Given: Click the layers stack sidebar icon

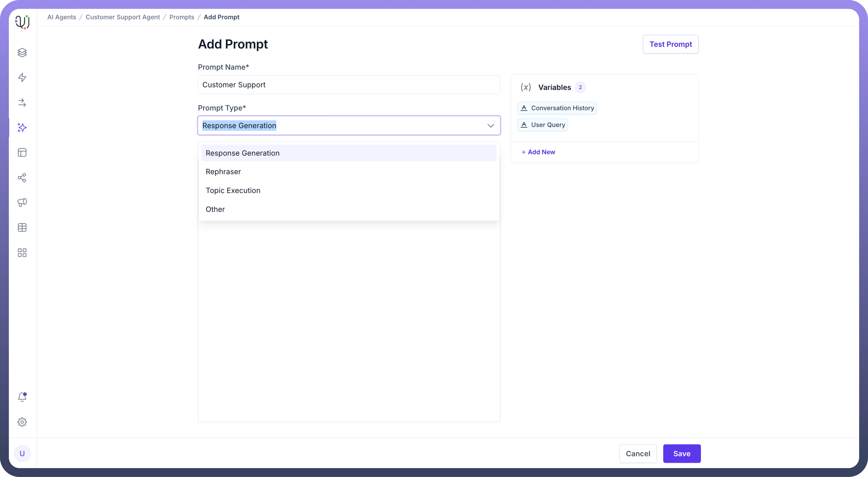Looking at the screenshot, I should [22, 52].
